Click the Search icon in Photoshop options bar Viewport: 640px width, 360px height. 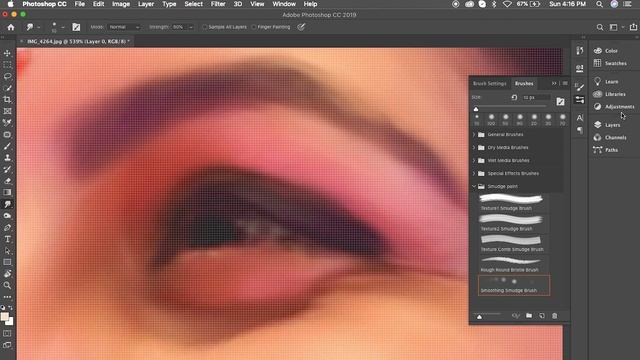[600, 27]
